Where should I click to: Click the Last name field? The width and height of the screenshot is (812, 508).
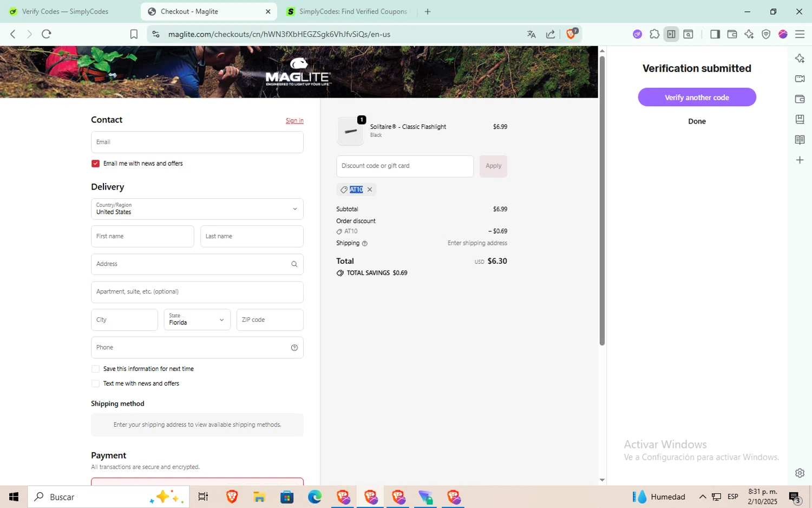tap(252, 237)
